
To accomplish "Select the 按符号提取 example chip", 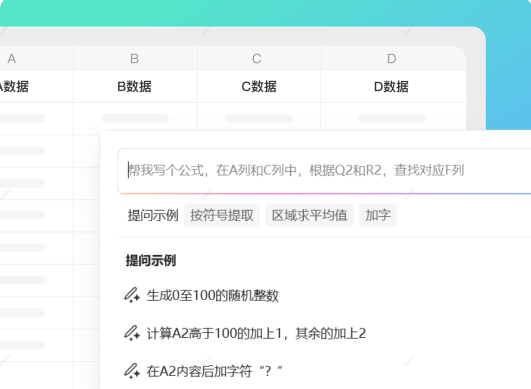I will tap(222, 215).
